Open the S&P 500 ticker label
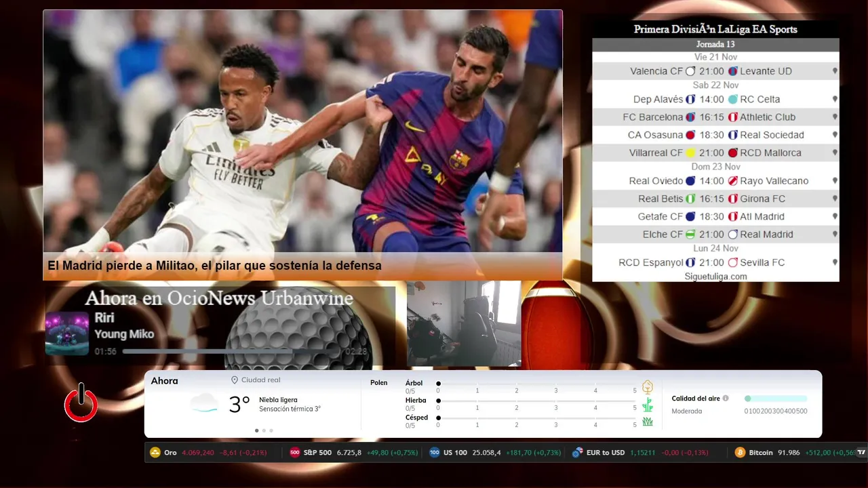Screen dimensions: 868x488 click(x=317, y=452)
